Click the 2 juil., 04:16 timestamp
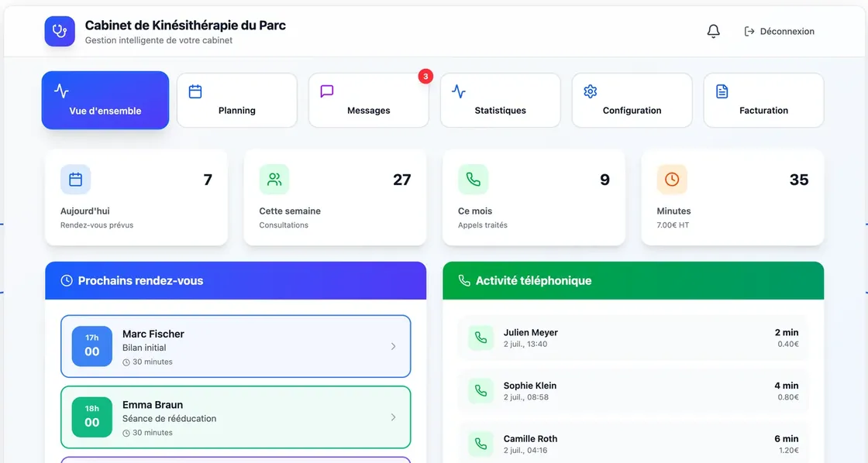This screenshot has height=463, width=868. (525, 451)
